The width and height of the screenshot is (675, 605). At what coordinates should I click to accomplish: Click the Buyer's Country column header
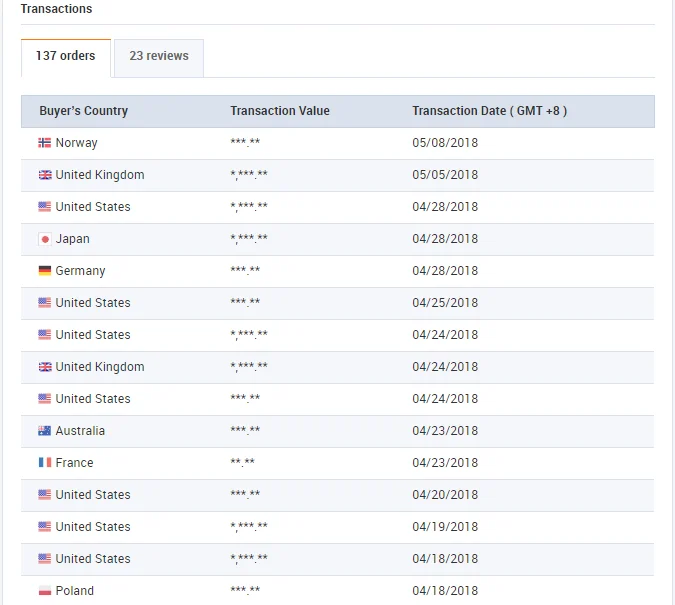tap(84, 111)
